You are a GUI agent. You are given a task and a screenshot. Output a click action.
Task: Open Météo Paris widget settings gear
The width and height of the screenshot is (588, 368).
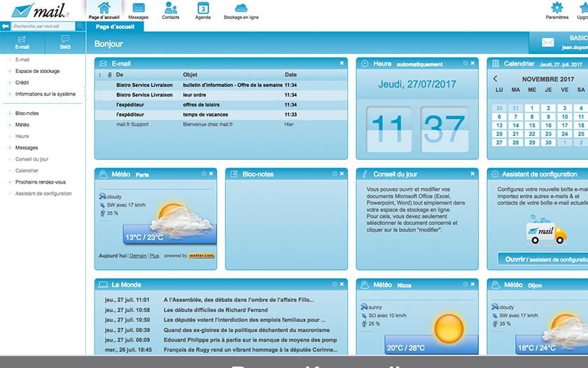204,174
